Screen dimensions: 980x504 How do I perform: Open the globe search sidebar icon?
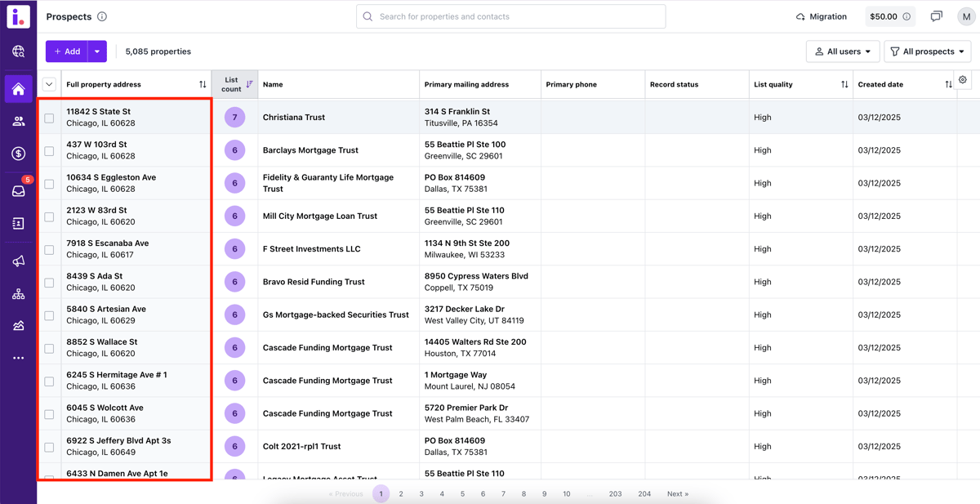(18, 51)
